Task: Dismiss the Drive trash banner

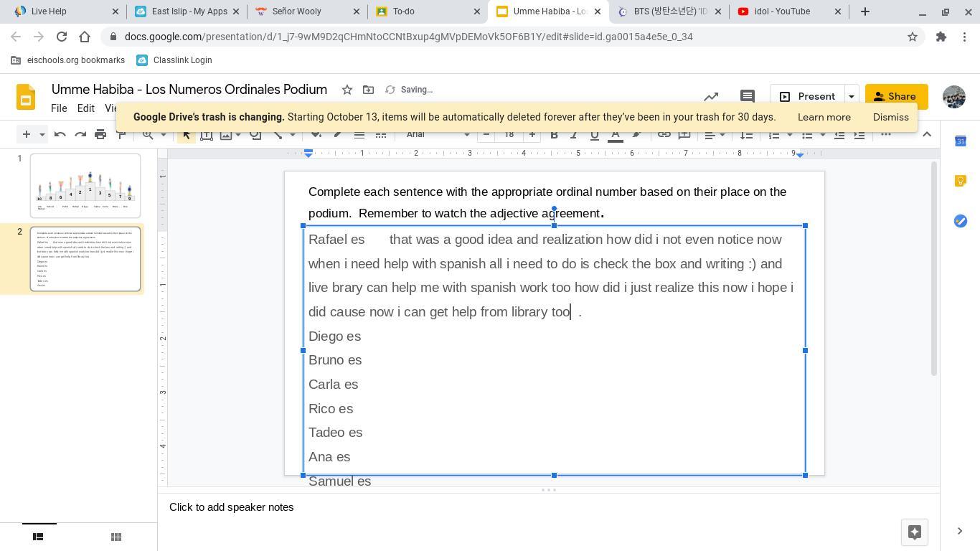Action: (x=891, y=117)
